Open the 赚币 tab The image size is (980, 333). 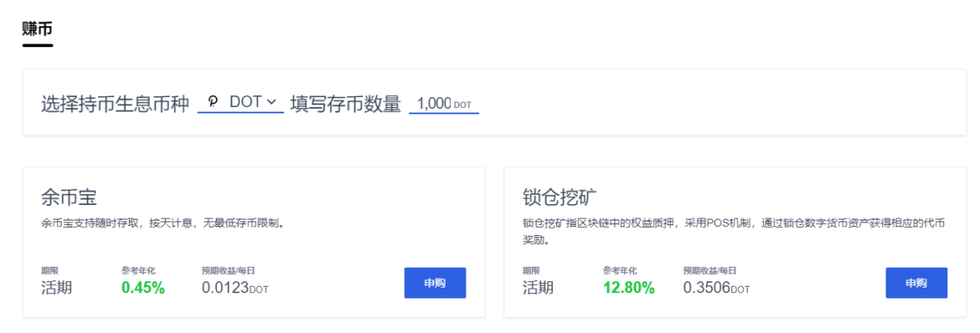[x=37, y=29]
